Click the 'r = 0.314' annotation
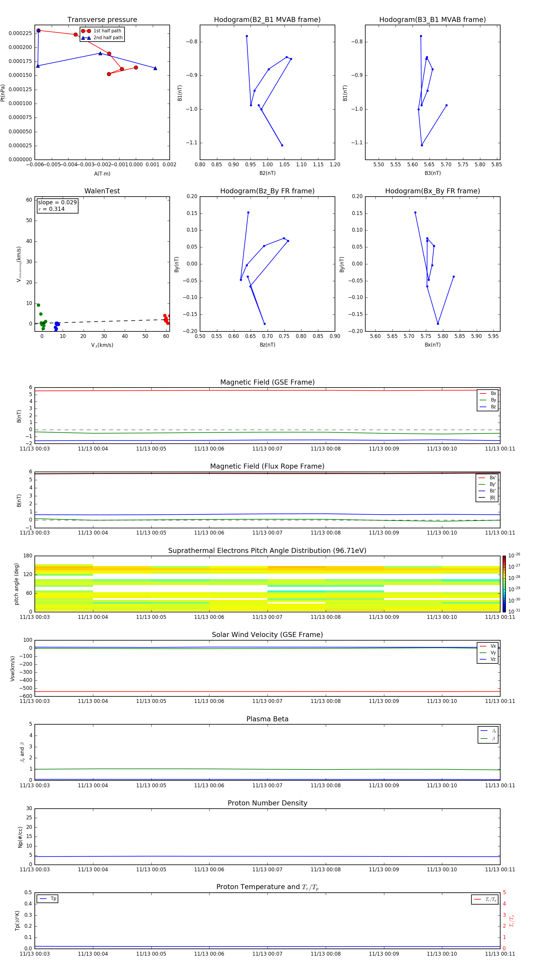The width and height of the screenshot is (535, 980). pos(51,209)
